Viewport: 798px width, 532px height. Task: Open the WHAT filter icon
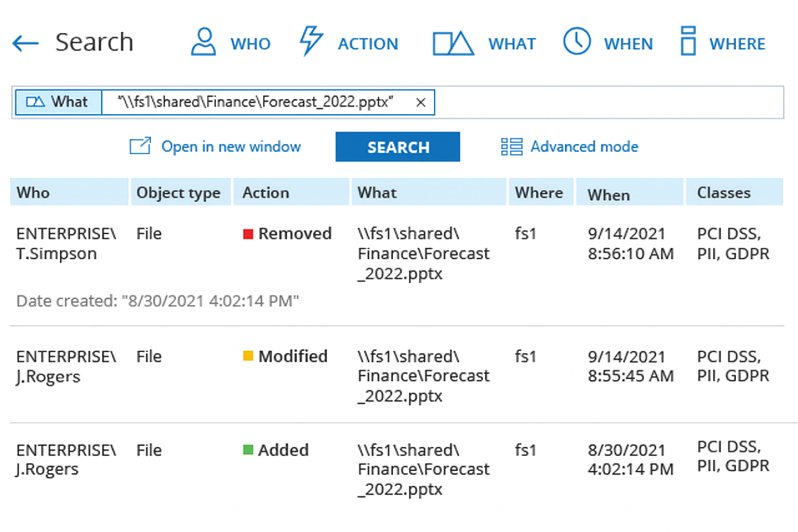453,43
